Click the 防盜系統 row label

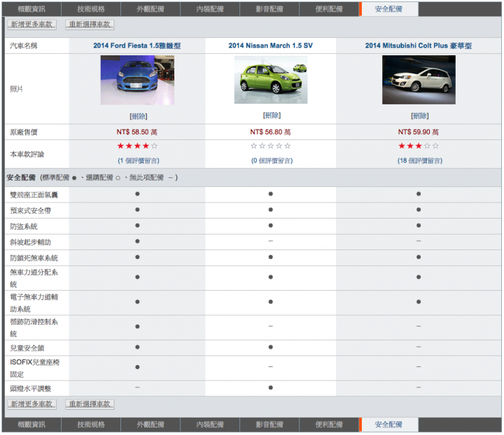[x=24, y=226]
